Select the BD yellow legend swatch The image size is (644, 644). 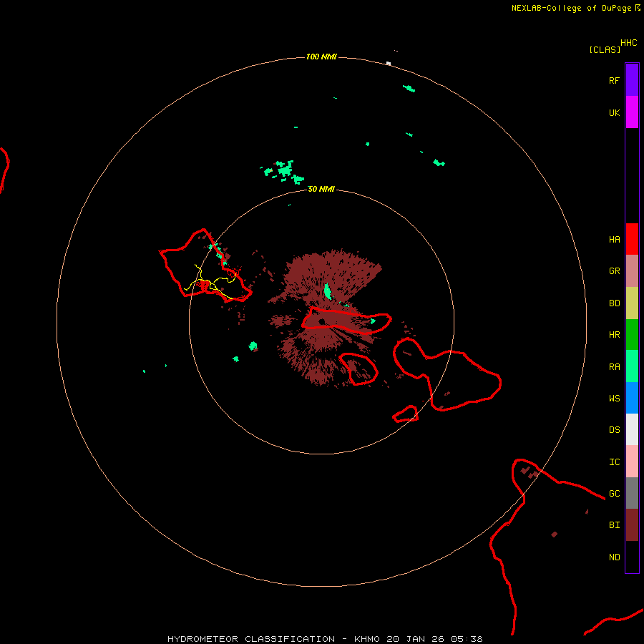tap(632, 303)
